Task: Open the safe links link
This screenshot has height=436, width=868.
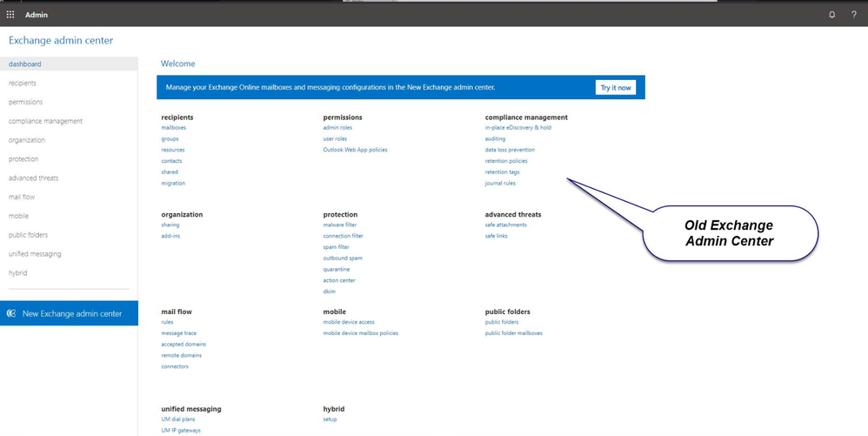Action: click(497, 236)
